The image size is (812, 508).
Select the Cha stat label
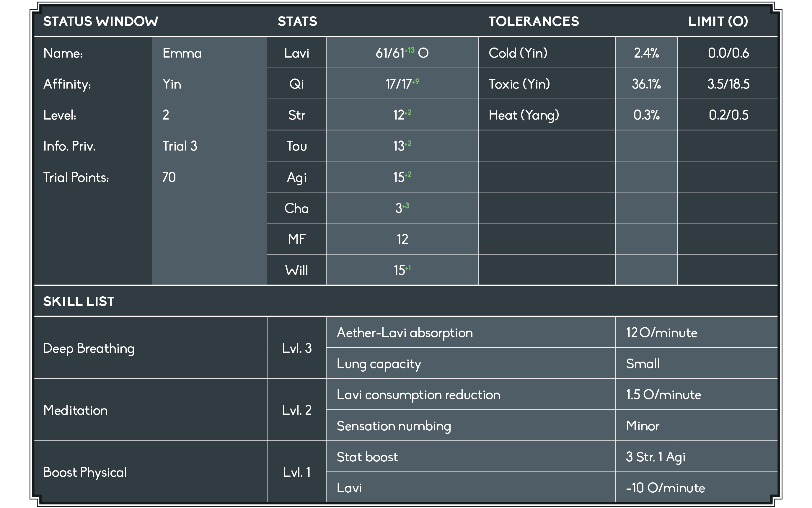(x=296, y=208)
